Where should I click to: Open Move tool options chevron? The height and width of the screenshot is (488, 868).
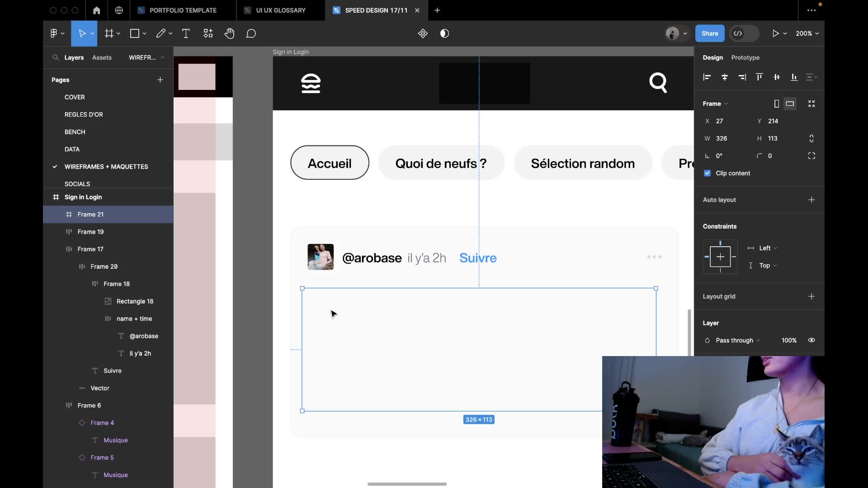pos(92,33)
